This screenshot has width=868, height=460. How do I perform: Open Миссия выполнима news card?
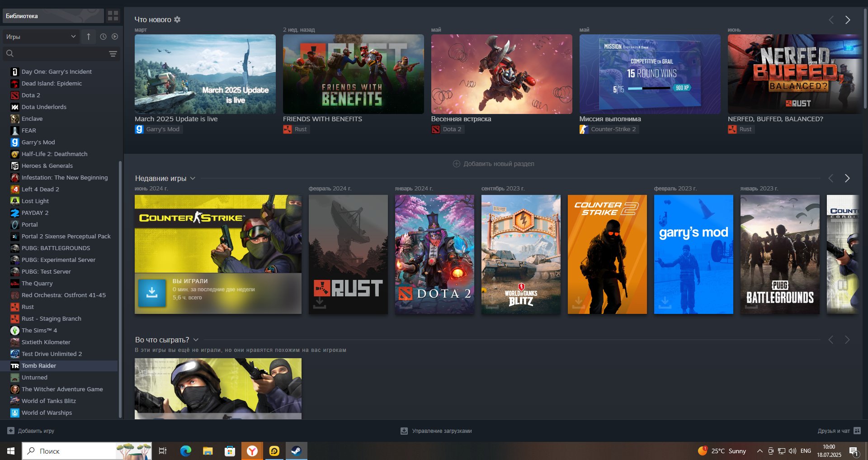[650, 74]
